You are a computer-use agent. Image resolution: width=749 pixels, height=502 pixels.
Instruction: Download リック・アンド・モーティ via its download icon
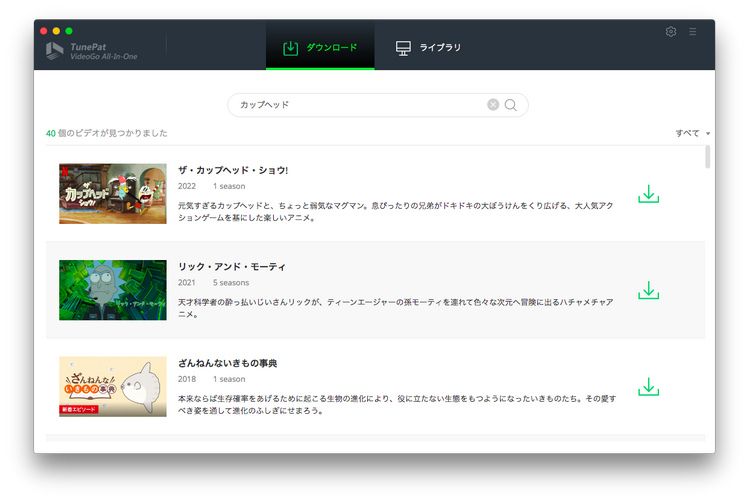(x=648, y=290)
